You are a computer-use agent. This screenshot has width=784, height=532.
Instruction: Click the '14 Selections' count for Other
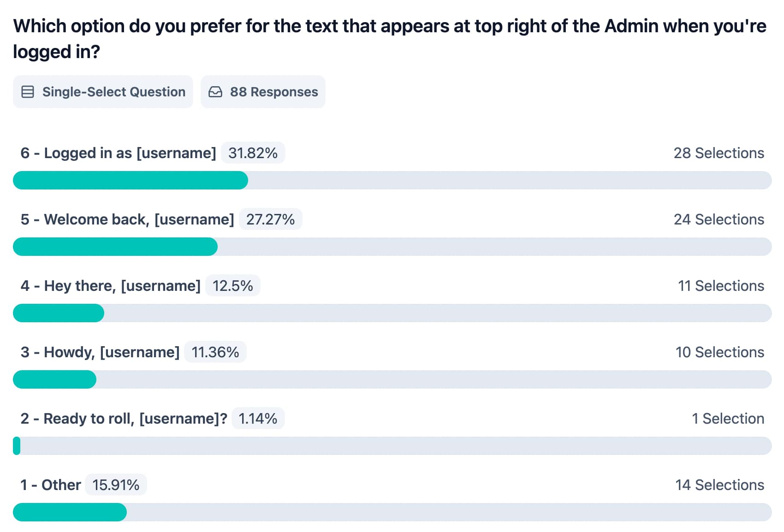pos(719,485)
